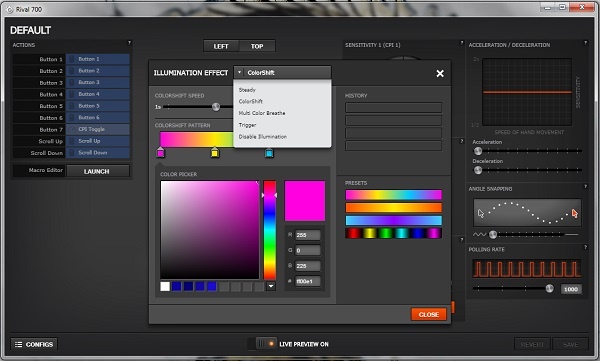Pick Disable Illumination option
This screenshot has height=361, width=600.
click(x=262, y=137)
